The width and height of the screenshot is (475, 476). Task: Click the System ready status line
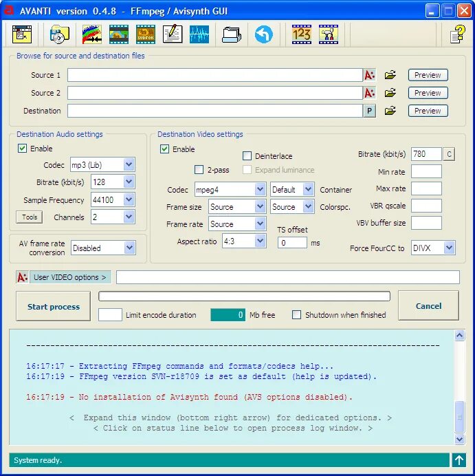coord(229,460)
